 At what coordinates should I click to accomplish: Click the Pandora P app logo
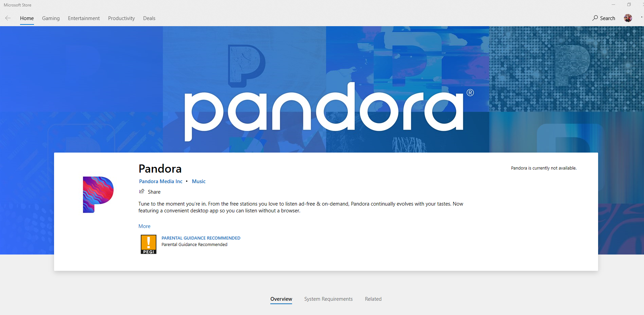pos(98,194)
